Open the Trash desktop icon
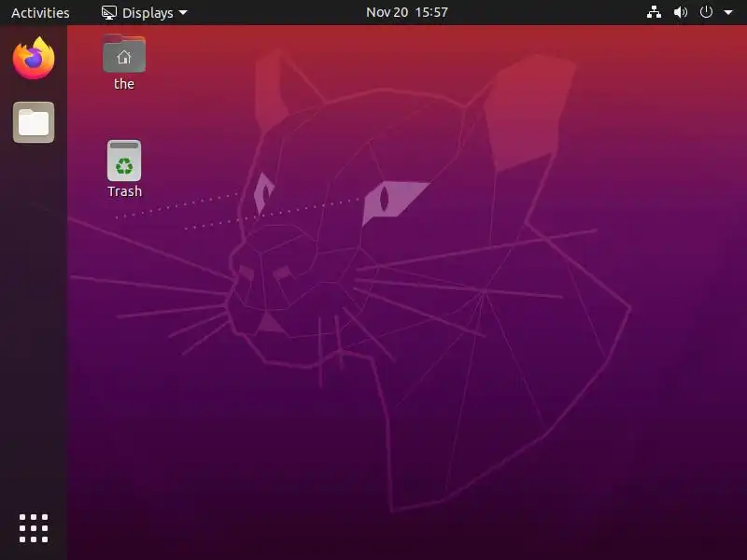The width and height of the screenshot is (747, 560). [x=124, y=161]
